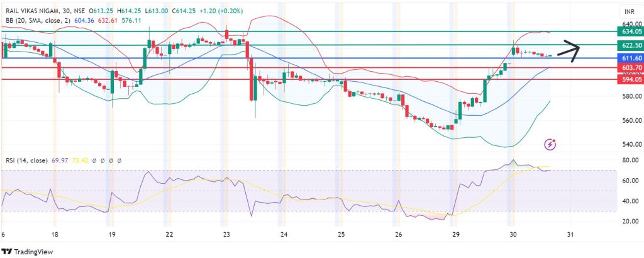Click date 30 on the time axis
Viewport: 644px width, 258px height.
click(513, 233)
